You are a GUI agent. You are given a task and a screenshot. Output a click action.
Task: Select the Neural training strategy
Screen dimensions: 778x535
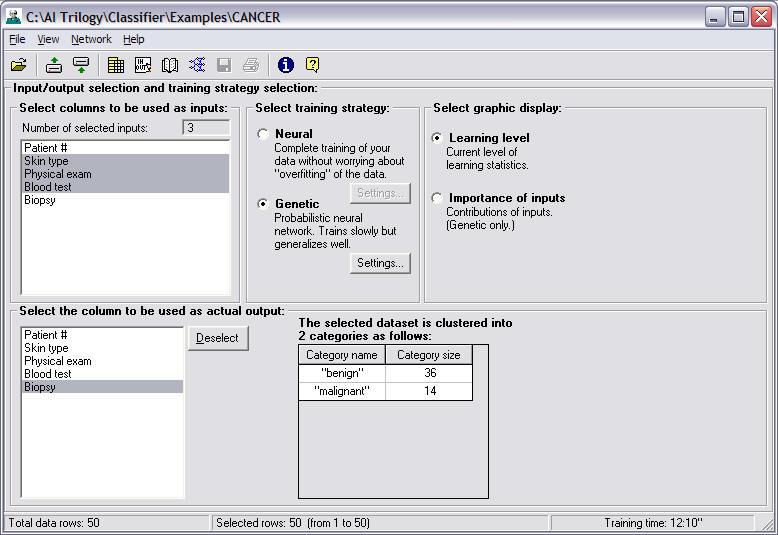[x=263, y=134]
